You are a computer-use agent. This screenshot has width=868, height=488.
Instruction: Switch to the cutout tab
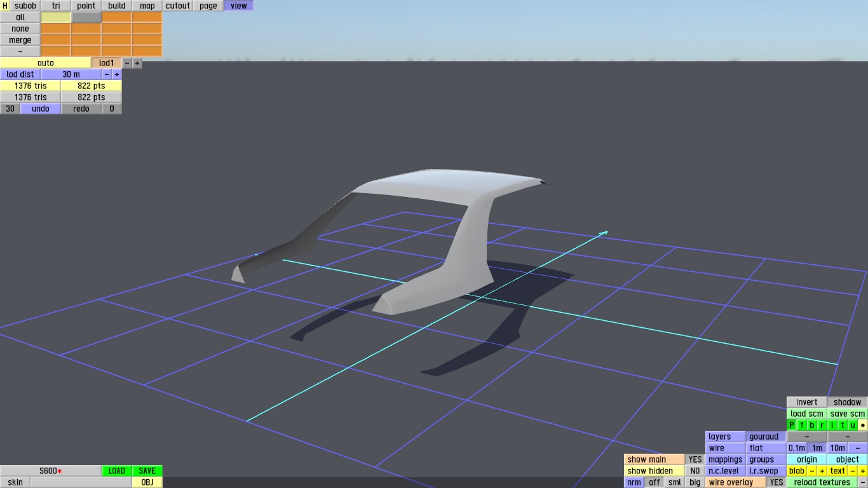click(x=178, y=6)
